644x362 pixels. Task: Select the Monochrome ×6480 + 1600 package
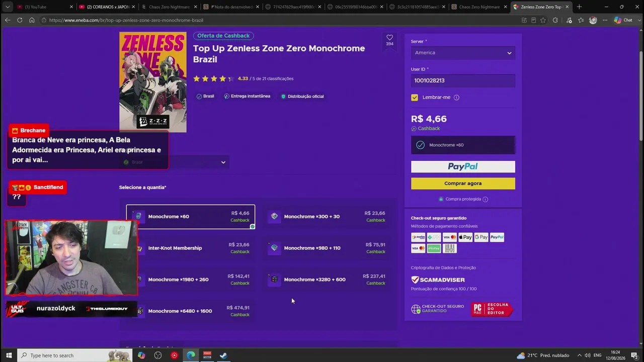(191, 311)
